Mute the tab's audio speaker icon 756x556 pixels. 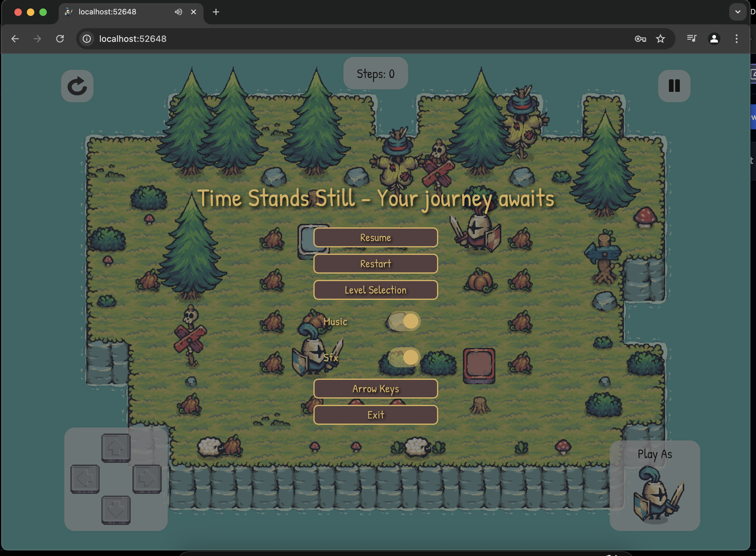coord(178,12)
